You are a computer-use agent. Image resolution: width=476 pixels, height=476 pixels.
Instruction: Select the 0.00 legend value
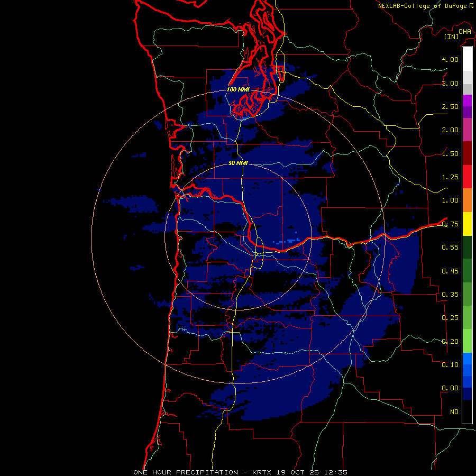coord(450,388)
